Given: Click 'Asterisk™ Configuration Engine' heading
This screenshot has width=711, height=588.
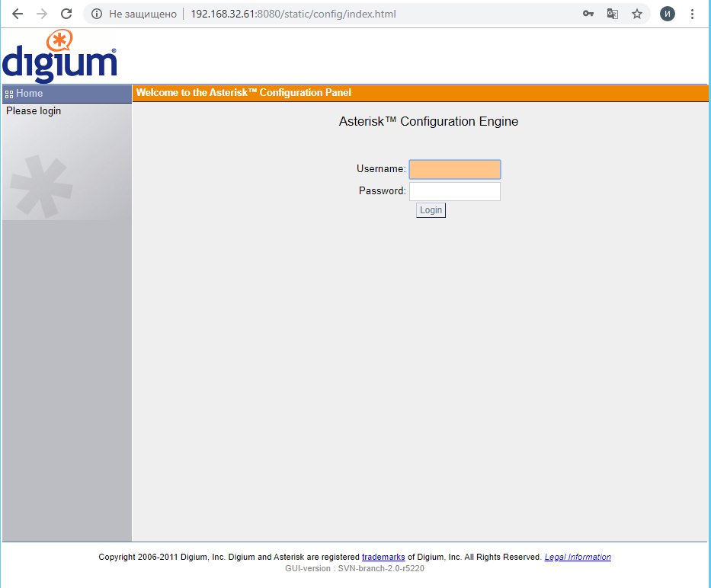Looking at the screenshot, I should [x=428, y=122].
